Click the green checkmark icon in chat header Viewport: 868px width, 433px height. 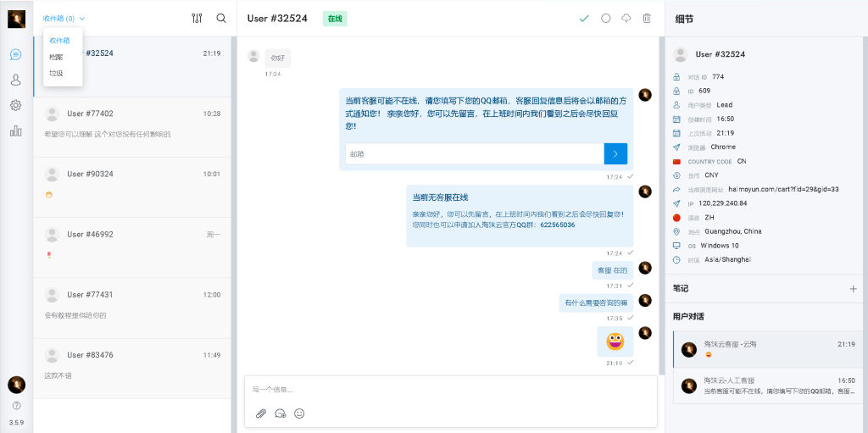(x=584, y=19)
